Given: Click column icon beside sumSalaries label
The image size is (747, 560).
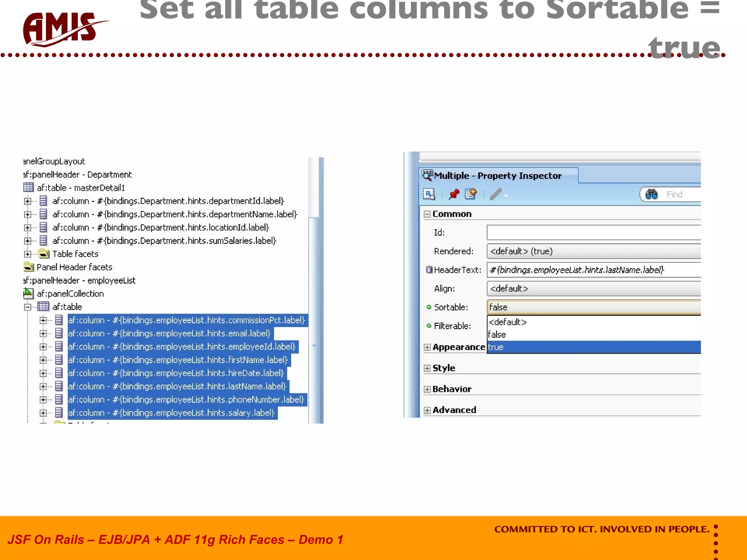Looking at the screenshot, I should click(x=43, y=240).
